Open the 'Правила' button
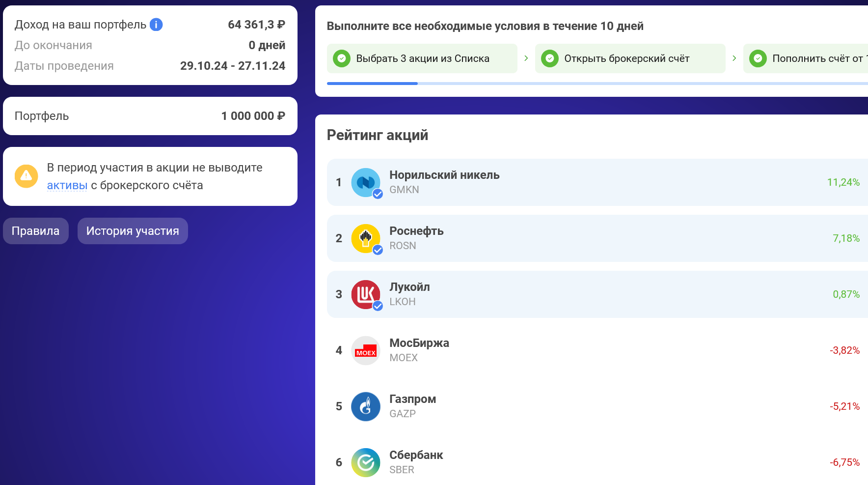The image size is (868, 485). tap(36, 231)
